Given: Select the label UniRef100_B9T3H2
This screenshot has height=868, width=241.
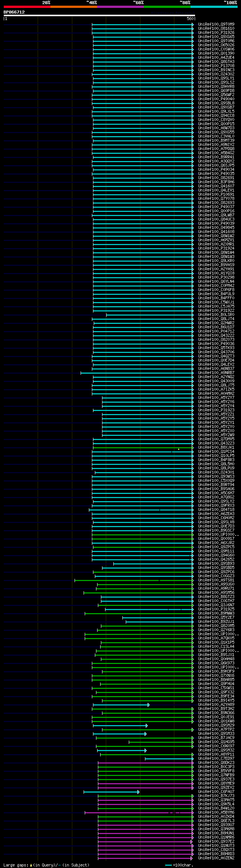Looking at the screenshot, I should coord(216,709).
